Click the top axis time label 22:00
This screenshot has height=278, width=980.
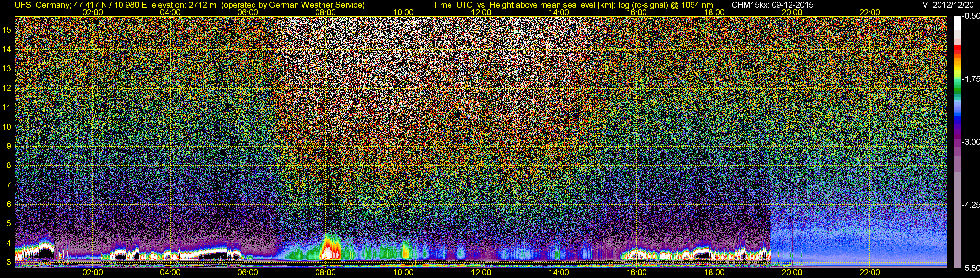[x=870, y=12]
